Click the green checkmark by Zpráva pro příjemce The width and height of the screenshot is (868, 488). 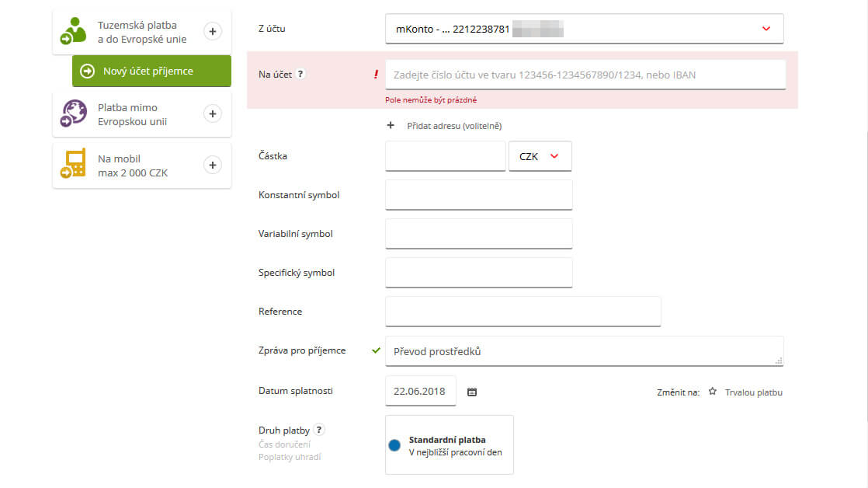tap(376, 350)
